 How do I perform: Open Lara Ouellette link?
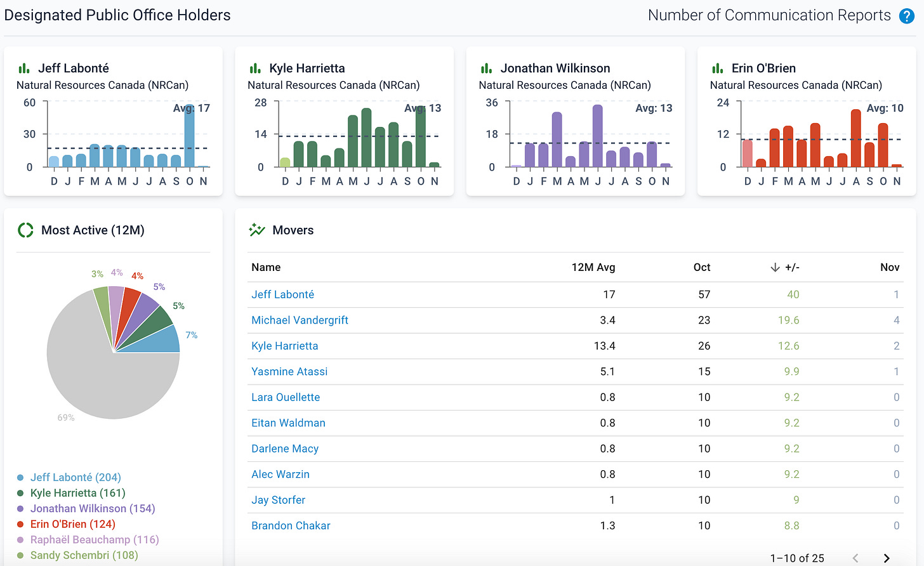tap(286, 397)
